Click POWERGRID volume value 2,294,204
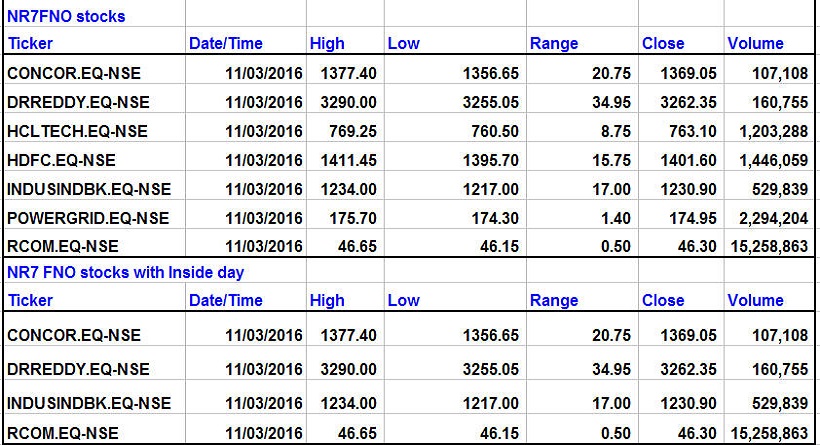 click(x=766, y=218)
